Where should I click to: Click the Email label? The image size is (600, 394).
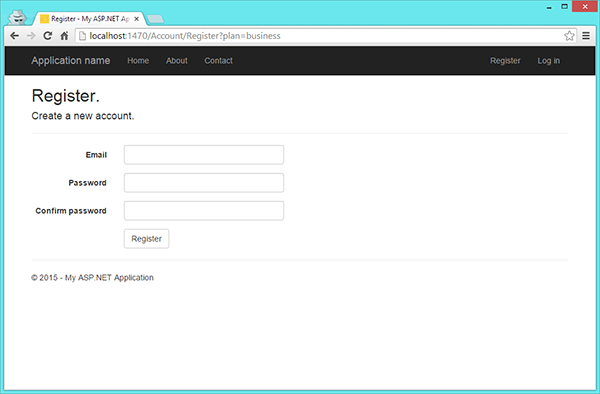tap(96, 155)
